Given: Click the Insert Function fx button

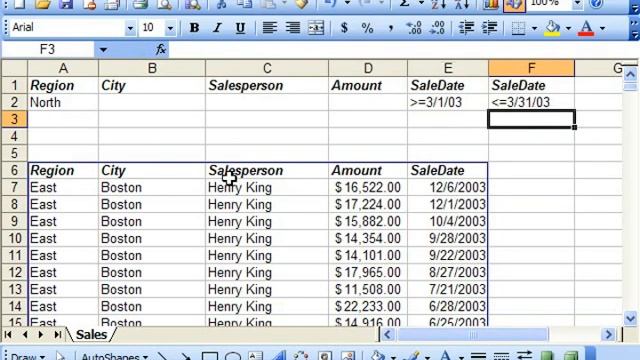Looking at the screenshot, I should [x=161, y=50].
